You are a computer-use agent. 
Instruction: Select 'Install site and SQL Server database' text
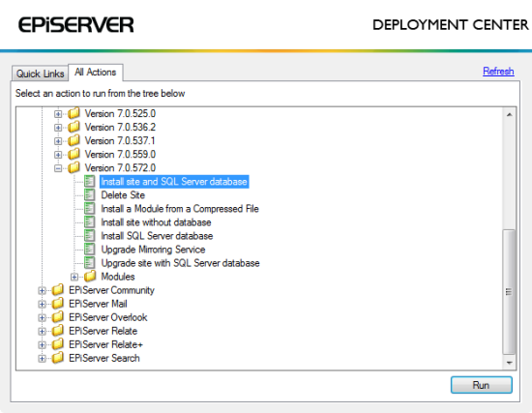click(174, 182)
